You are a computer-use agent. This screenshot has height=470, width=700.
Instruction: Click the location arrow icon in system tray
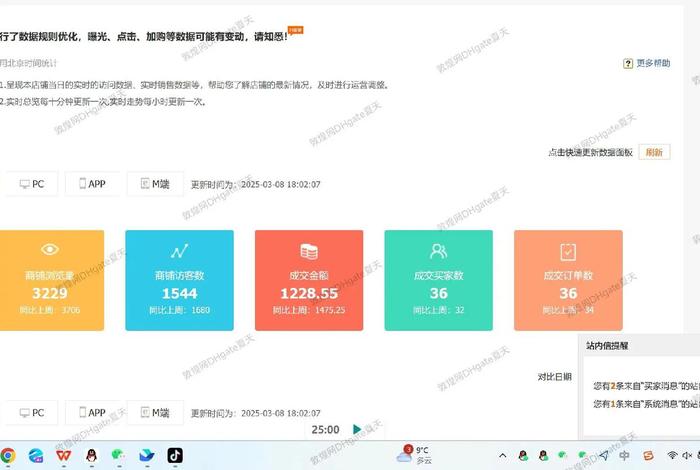click(604, 455)
